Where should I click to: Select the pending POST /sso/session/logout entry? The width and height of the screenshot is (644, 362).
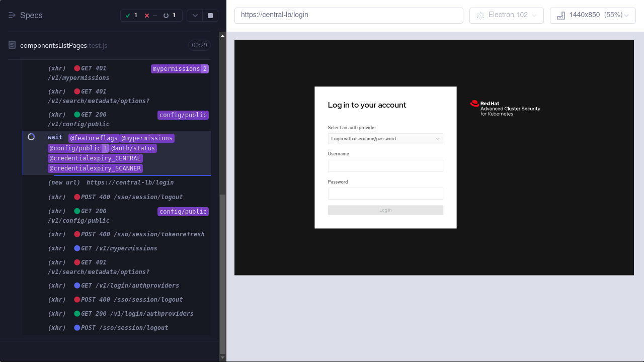(117, 328)
